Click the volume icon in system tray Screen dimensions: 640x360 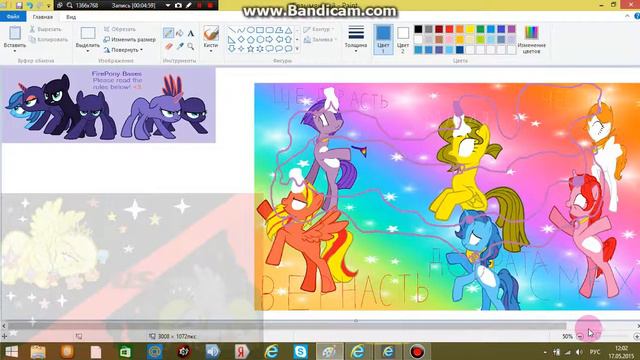click(579, 352)
